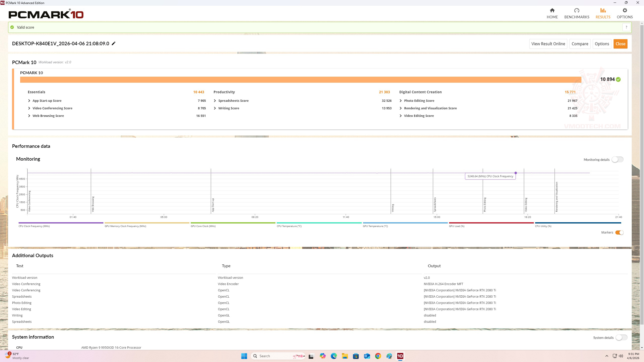
Task: Open the Benchmarks gauge icon
Action: coord(577,11)
